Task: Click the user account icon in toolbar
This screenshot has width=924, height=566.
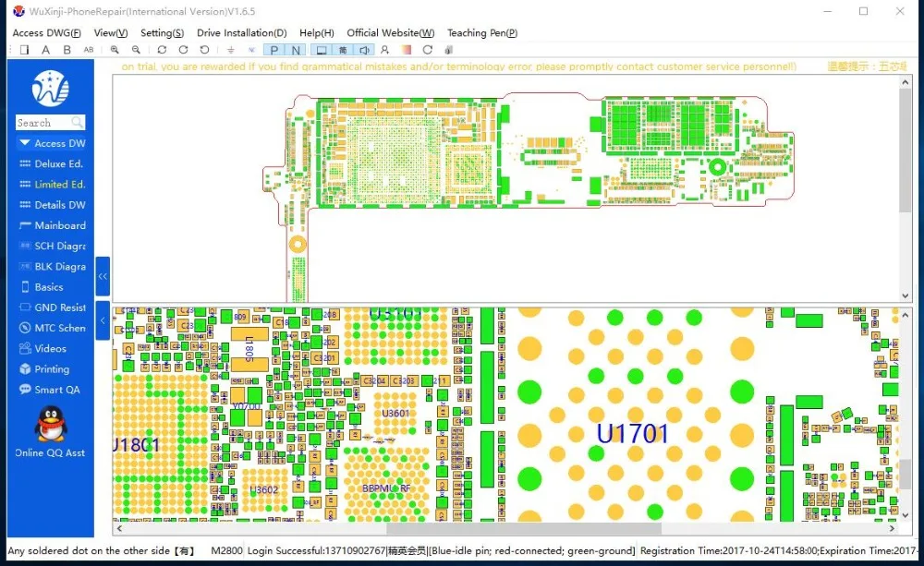Action: pos(384,50)
